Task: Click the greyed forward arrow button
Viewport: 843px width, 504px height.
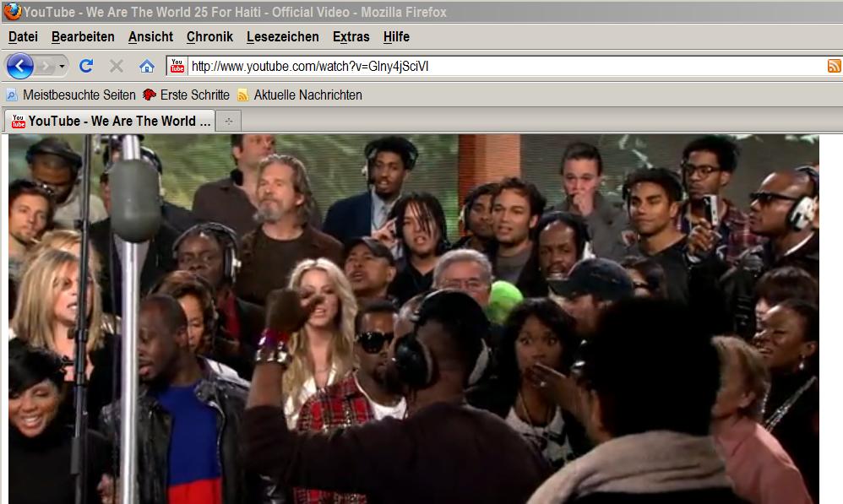Action: (x=46, y=67)
